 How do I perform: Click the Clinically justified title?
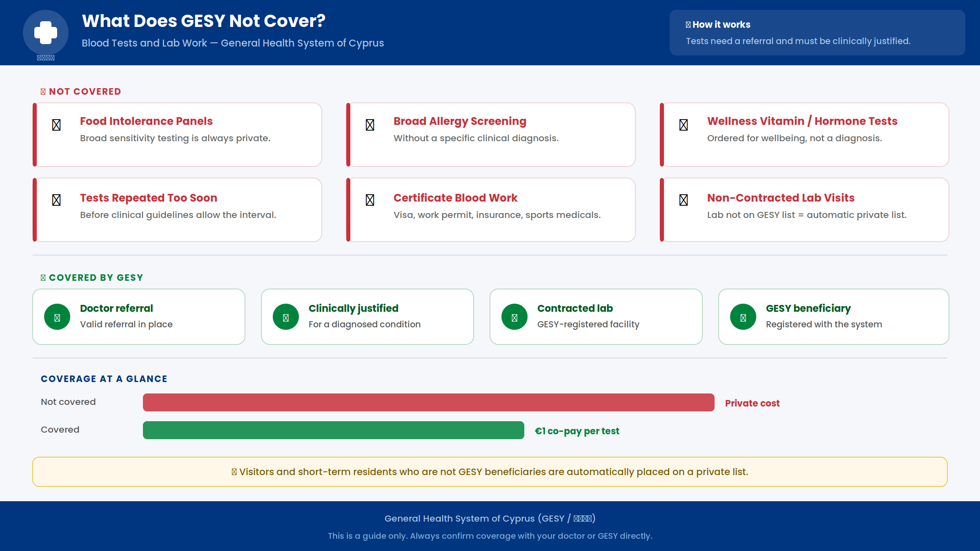click(354, 309)
